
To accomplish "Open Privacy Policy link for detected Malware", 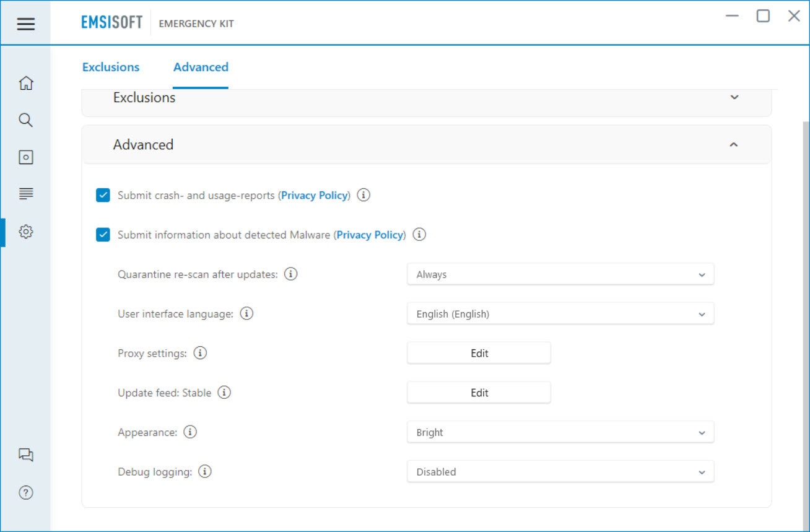I will pyautogui.click(x=370, y=235).
